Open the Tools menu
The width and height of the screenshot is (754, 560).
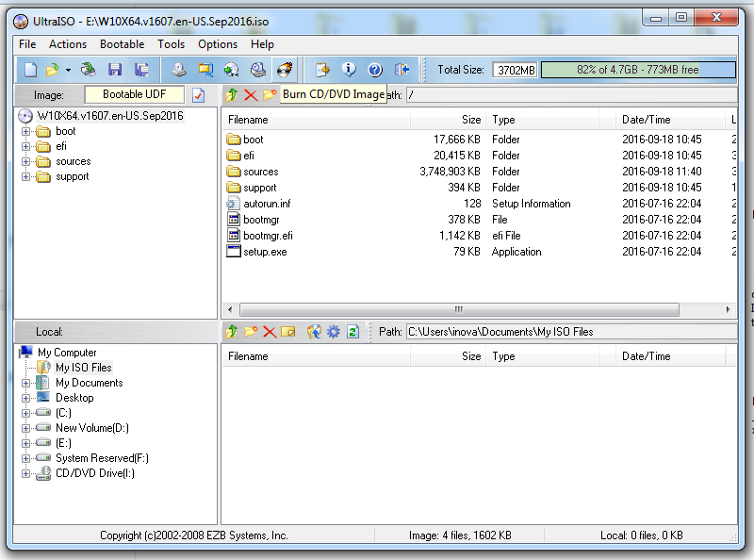[172, 44]
